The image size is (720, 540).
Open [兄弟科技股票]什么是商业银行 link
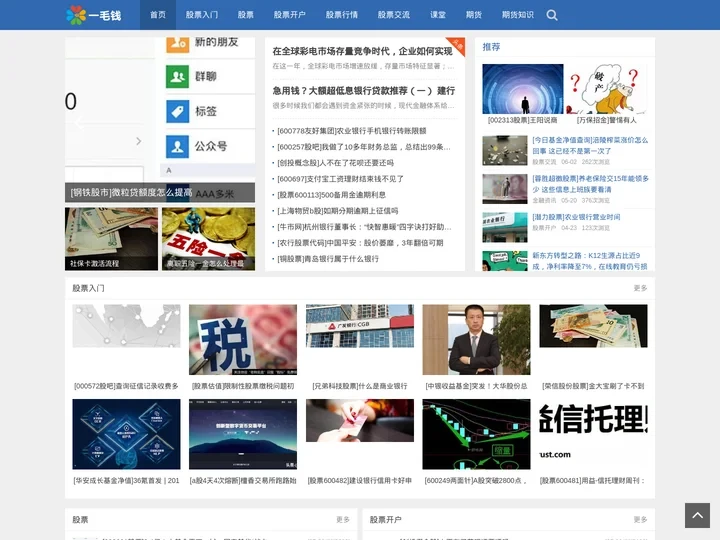(x=360, y=386)
